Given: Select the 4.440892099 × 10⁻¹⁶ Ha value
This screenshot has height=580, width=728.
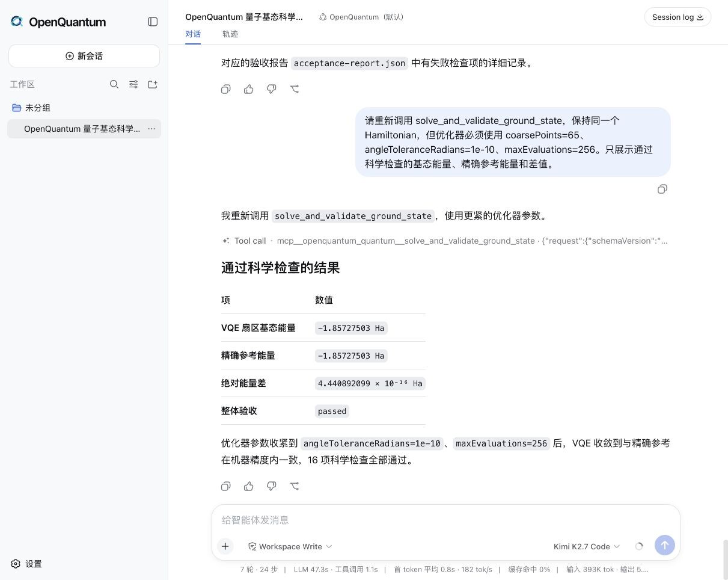Looking at the screenshot, I should [370, 383].
